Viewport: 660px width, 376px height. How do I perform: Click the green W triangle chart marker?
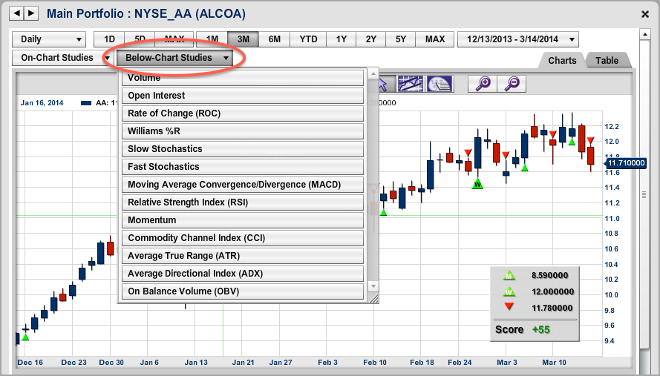coord(477,184)
